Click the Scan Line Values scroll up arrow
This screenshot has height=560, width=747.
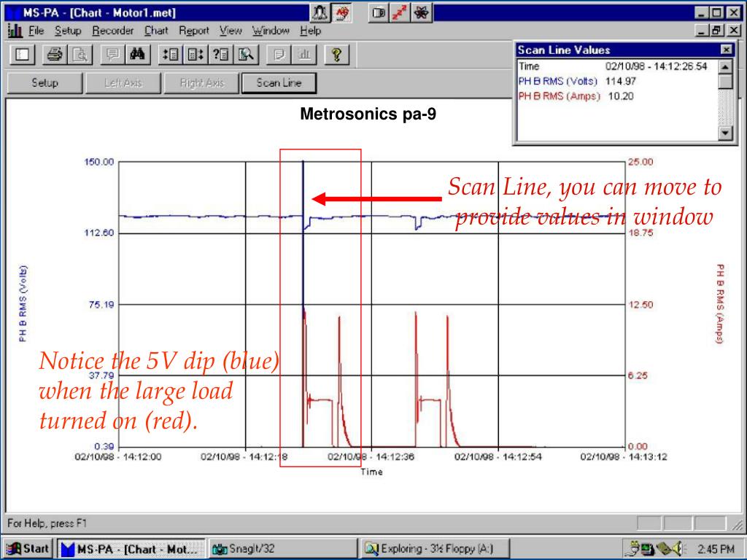[x=725, y=66]
